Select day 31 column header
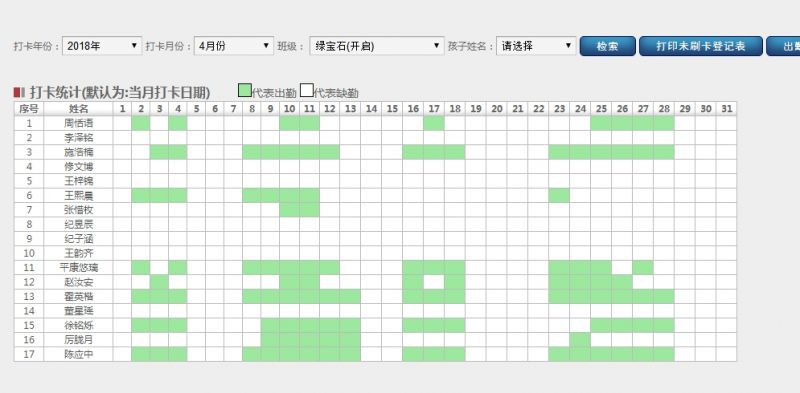This screenshot has width=800, height=393. [727, 109]
